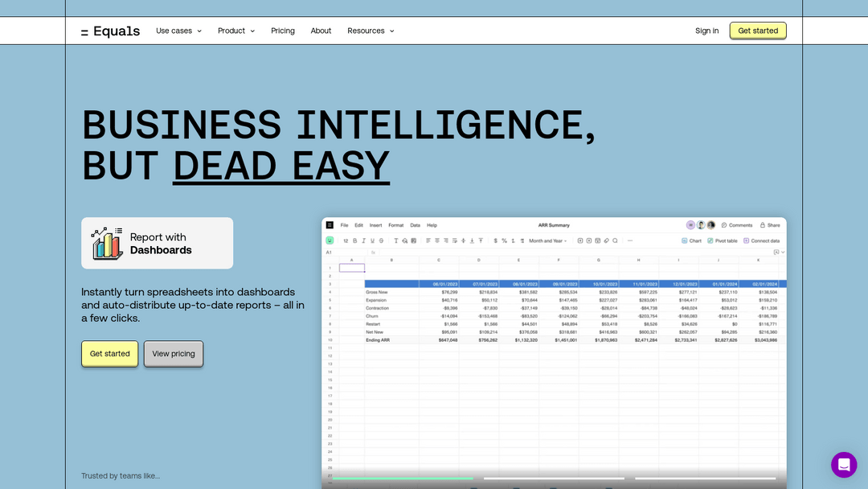Apply percent number format
This screenshot has height=489, width=868.
504,241
